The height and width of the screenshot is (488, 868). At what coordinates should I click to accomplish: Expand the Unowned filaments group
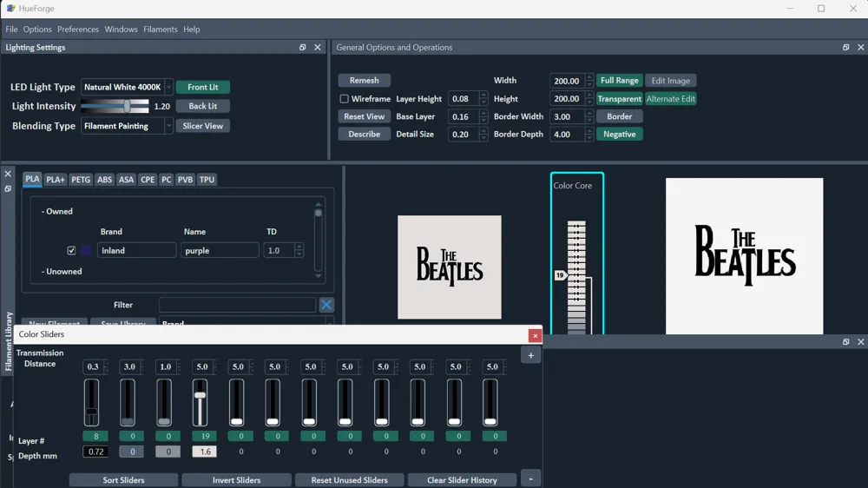coord(62,272)
